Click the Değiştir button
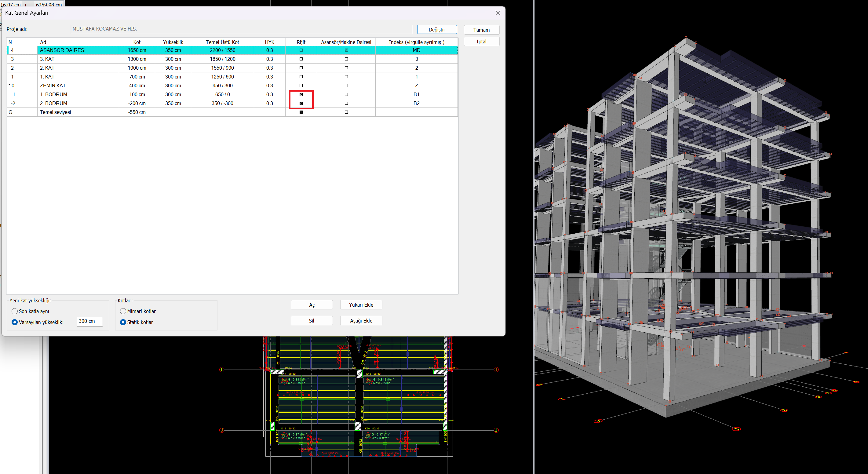Screen dimensions: 868x474 coord(437,30)
